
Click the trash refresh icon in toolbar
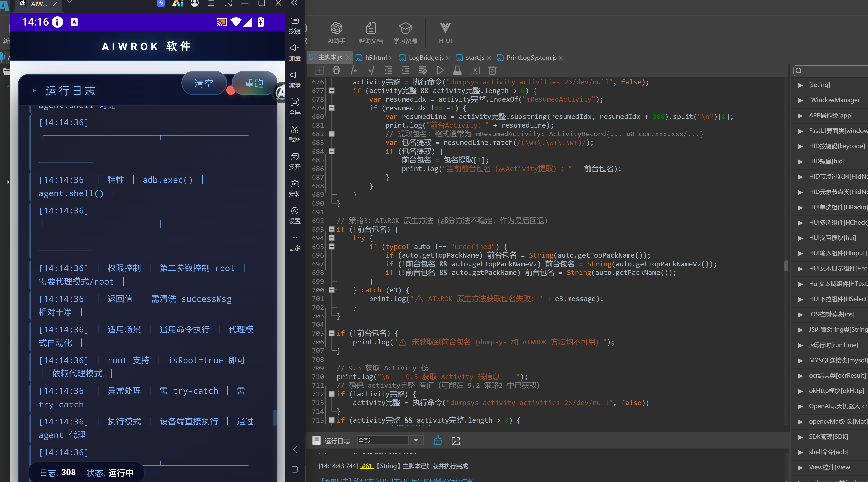tap(492, 70)
